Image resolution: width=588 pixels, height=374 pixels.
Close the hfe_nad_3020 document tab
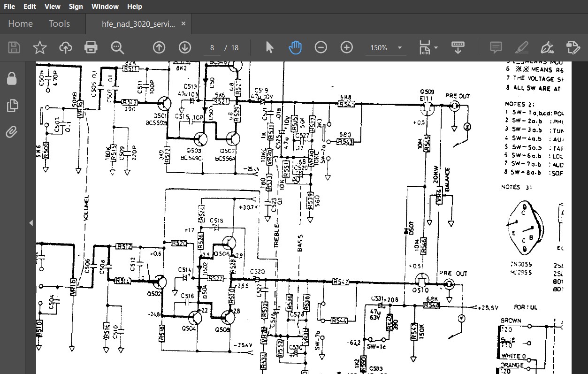point(183,23)
